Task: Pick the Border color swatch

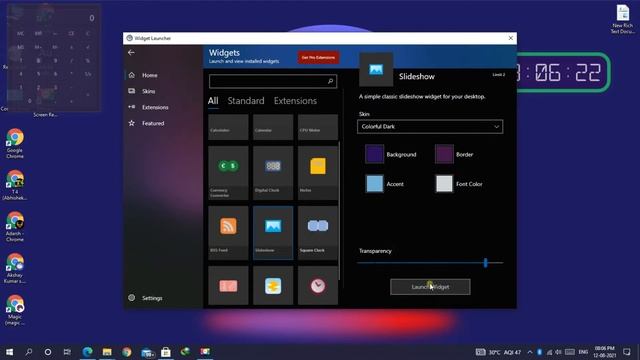Action: (x=444, y=154)
